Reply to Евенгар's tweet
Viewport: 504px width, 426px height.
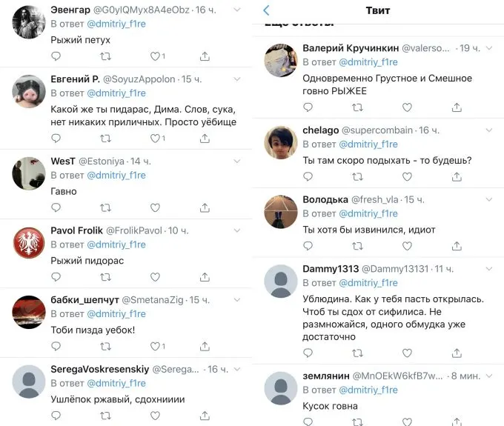pyautogui.click(x=56, y=56)
